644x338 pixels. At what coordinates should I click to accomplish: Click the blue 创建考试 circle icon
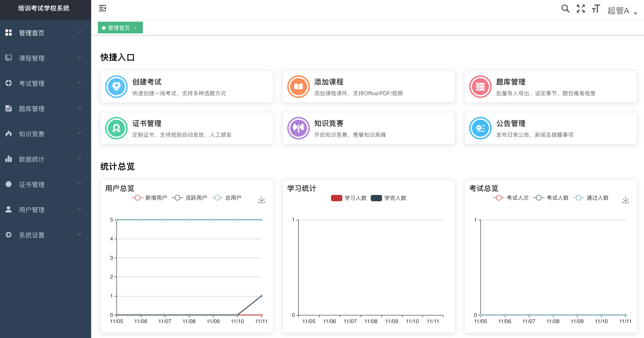click(x=116, y=87)
